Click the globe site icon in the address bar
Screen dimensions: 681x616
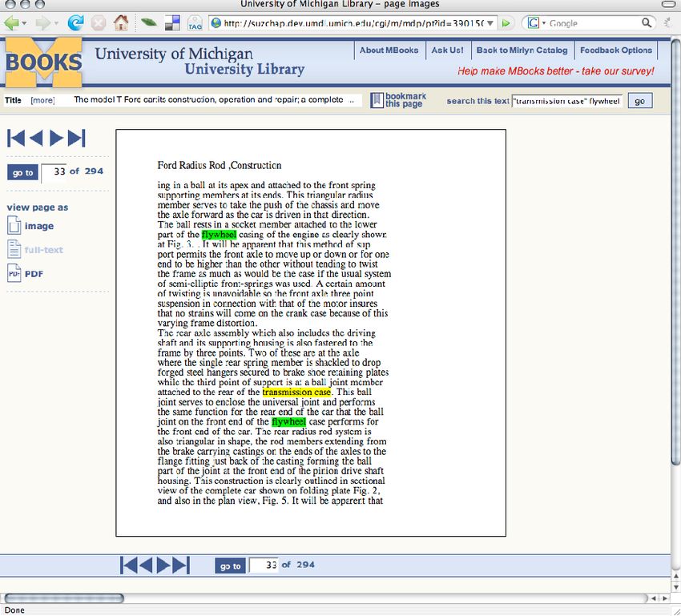click(216, 22)
